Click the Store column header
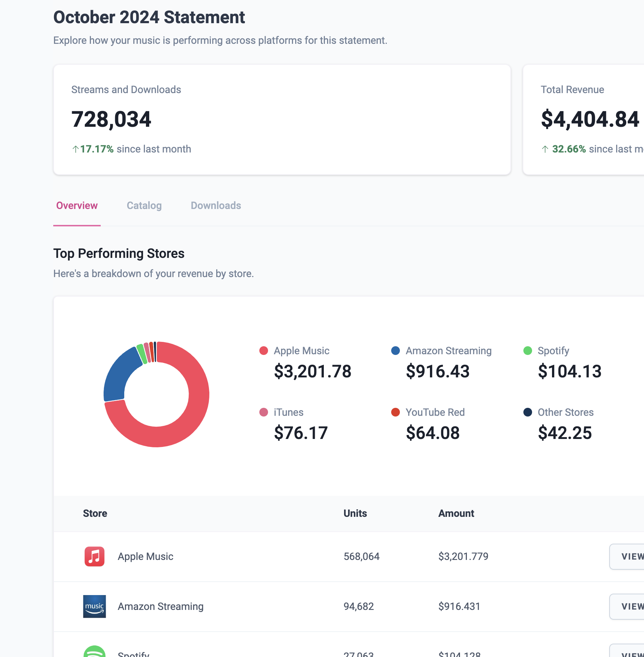 tap(95, 513)
